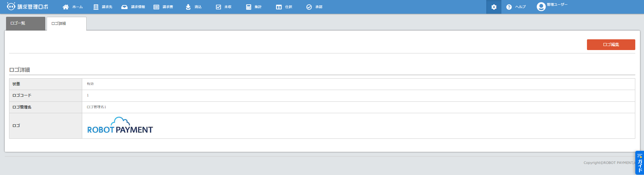
Task: Open 承認 circled check icon
Action: coord(309,7)
